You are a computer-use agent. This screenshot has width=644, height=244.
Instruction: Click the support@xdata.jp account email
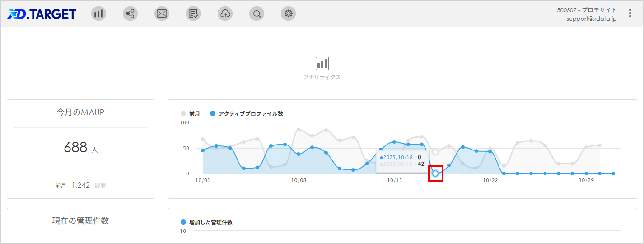[591, 19]
